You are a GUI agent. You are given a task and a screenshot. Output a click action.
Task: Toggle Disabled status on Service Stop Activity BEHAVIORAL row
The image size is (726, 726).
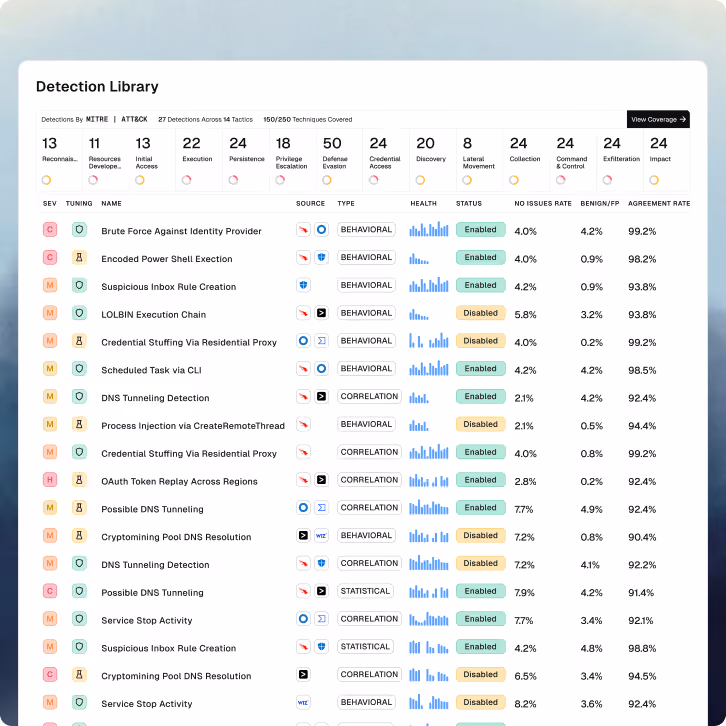(481, 702)
